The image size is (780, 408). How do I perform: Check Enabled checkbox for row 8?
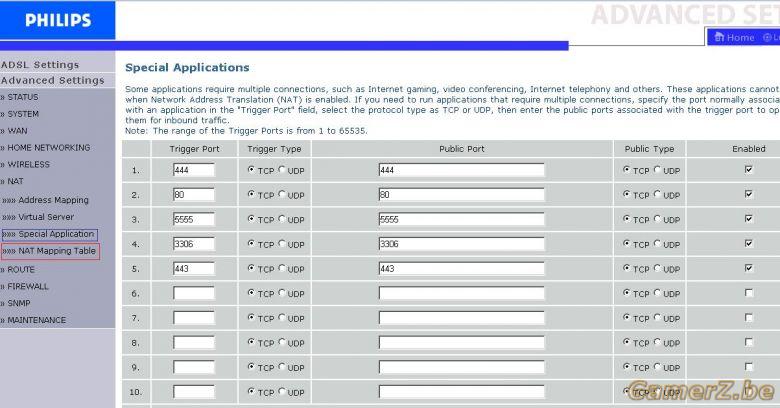[x=749, y=342]
